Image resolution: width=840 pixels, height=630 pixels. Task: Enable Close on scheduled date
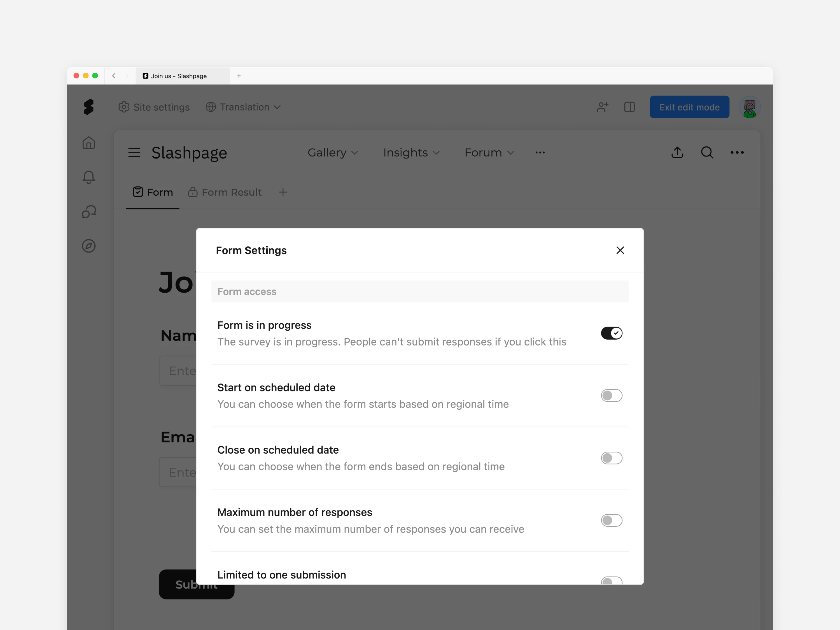[x=612, y=458]
